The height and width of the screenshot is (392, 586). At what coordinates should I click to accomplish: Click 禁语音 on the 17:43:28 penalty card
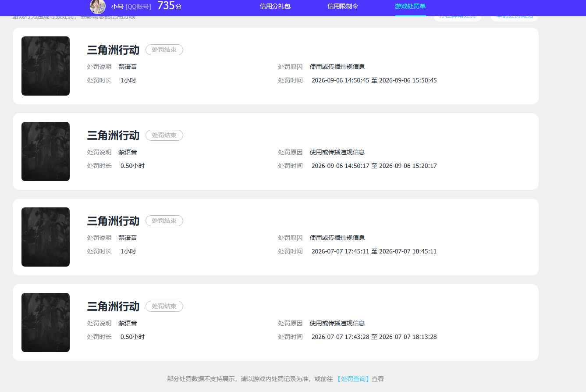click(128, 324)
